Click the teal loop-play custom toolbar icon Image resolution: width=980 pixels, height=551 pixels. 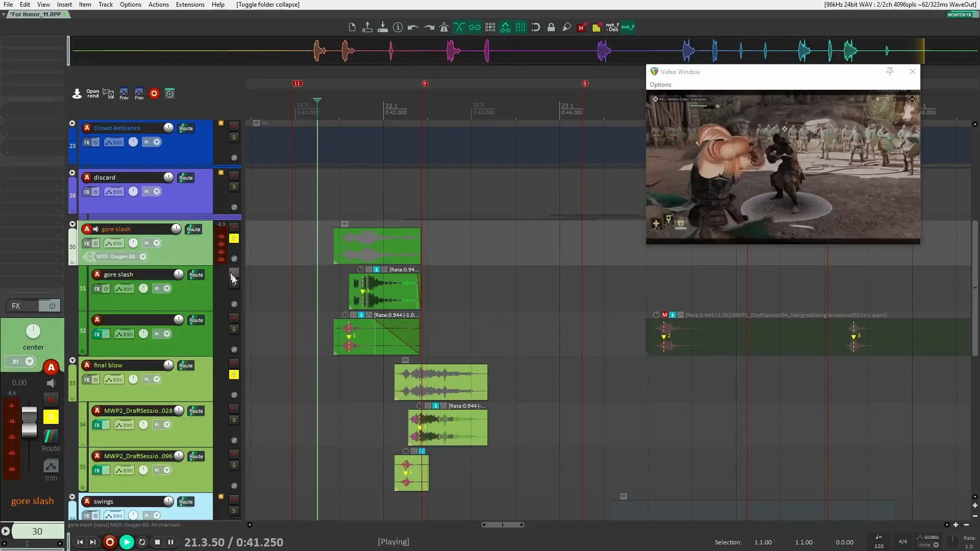tap(170, 93)
